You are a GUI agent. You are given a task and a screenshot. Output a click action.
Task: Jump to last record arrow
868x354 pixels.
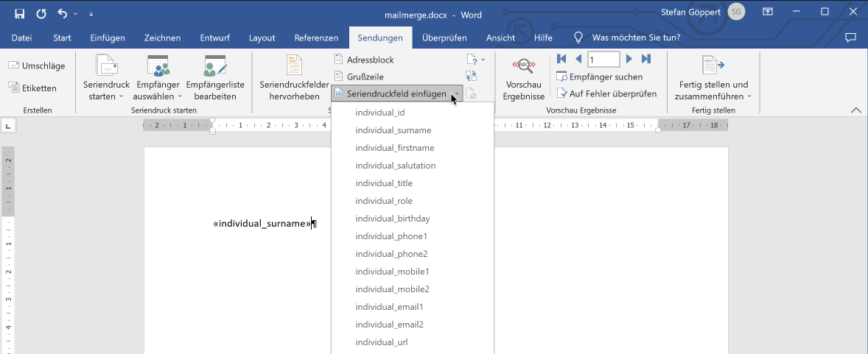(x=646, y=59)
